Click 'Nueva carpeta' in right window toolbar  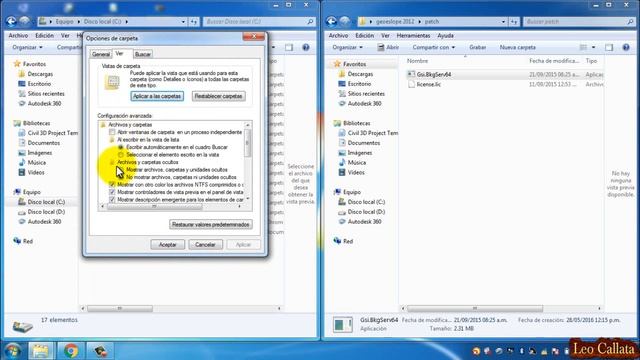tap(518, 47)
